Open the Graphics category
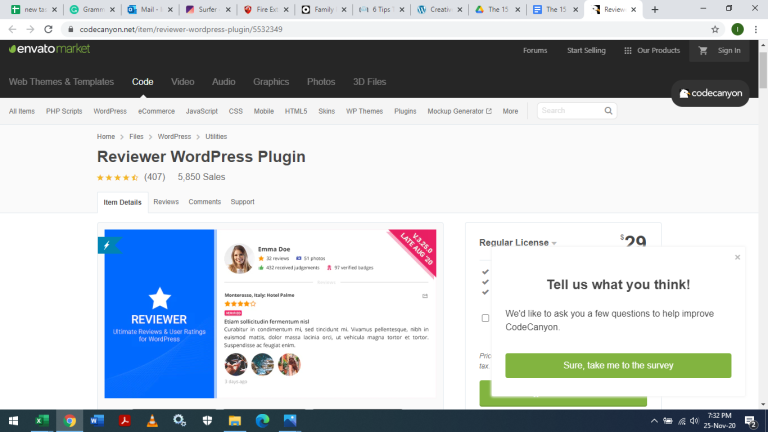This screenshot has height=432, width=768. tap(271, 82)
